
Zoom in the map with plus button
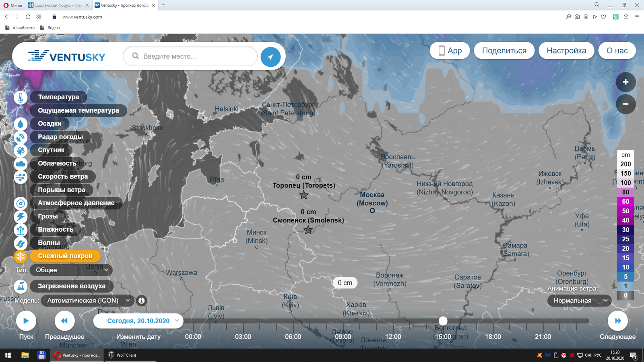click(x=625, y=82)
